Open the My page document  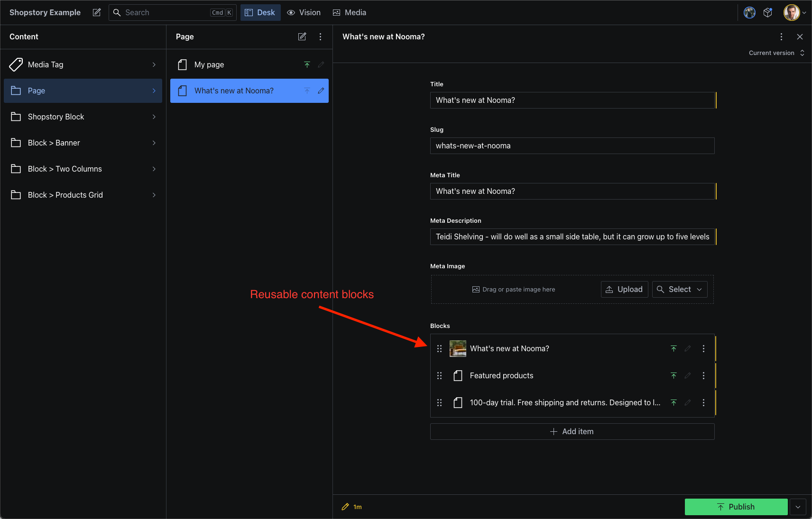(x=249, y=64)
